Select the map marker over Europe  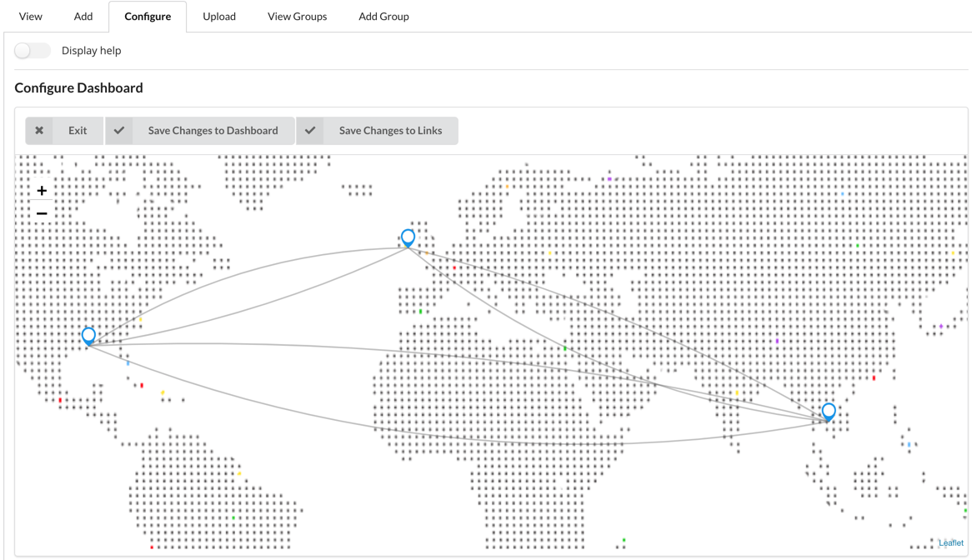[x=407, y=237]
